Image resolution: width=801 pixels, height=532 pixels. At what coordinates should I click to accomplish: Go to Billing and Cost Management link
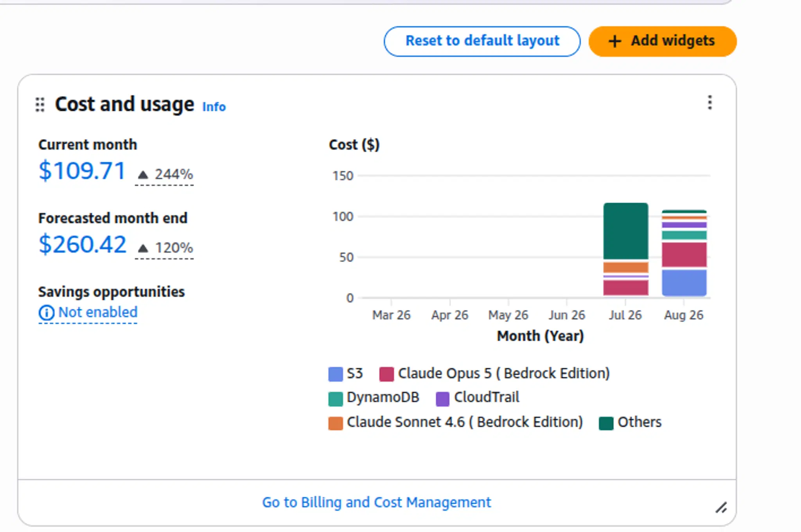[x=376, y=502]
